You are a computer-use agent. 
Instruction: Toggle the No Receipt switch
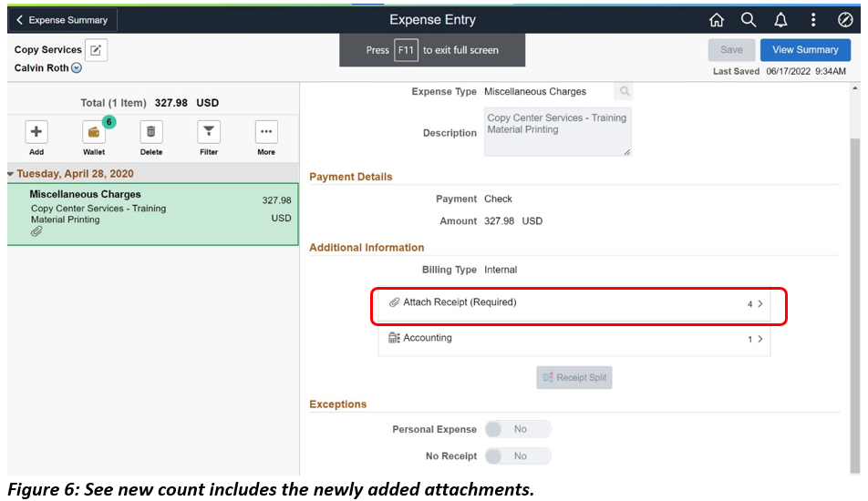click(x=518, y=456)
